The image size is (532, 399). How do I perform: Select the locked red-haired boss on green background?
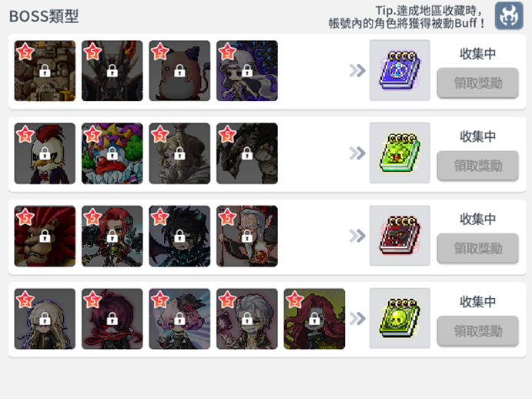click(x=314, y=319)
